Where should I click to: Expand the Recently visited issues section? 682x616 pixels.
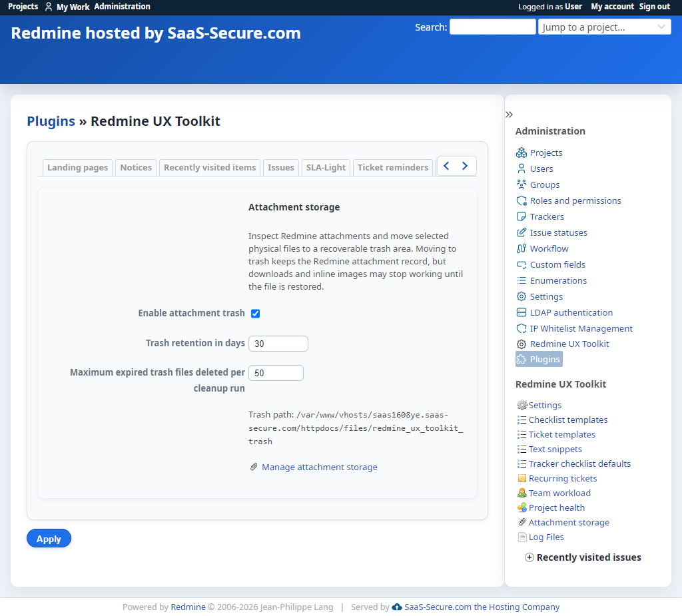click(529, 557)
